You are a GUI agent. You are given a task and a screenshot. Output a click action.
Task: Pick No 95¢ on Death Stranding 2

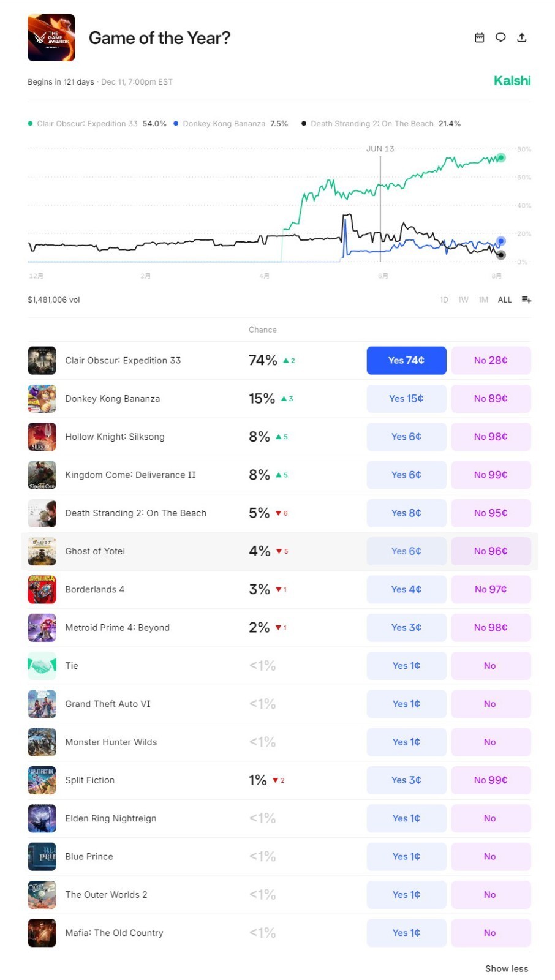[491, 513]
